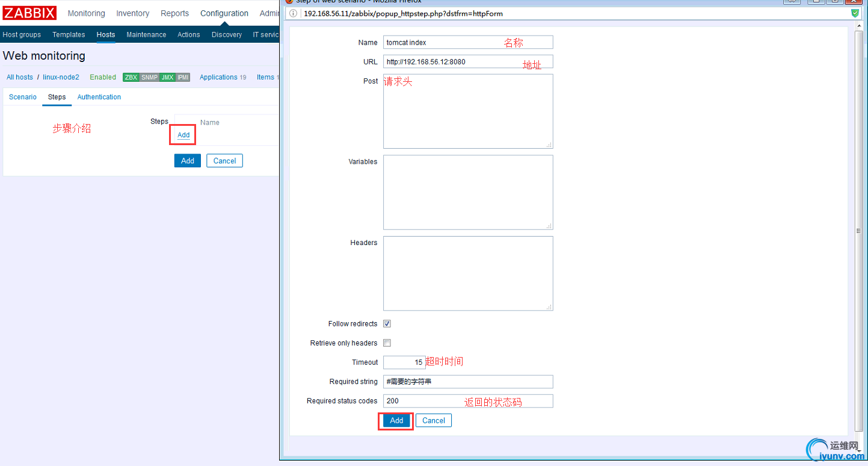The width and height of the screenshot is (868, 466).
Task: Open the Actions submenu
Action: click(x=188, y=35)
